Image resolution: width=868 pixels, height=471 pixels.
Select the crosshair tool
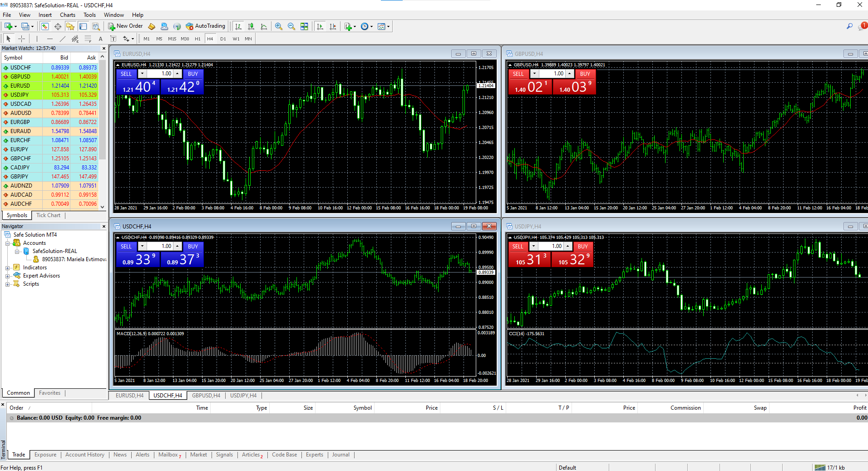[21, 39]
